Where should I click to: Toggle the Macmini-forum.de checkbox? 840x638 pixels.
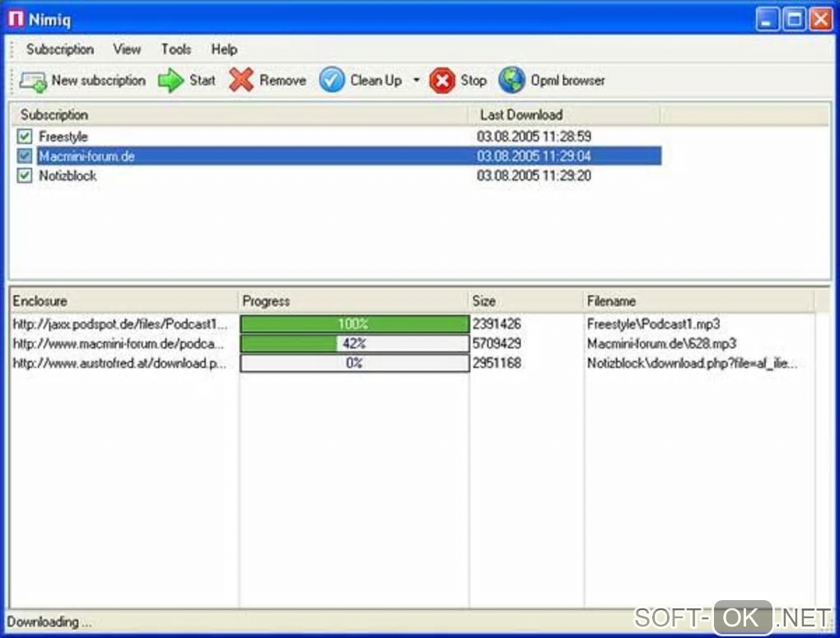pyautogui.click(x=24, y=156)
